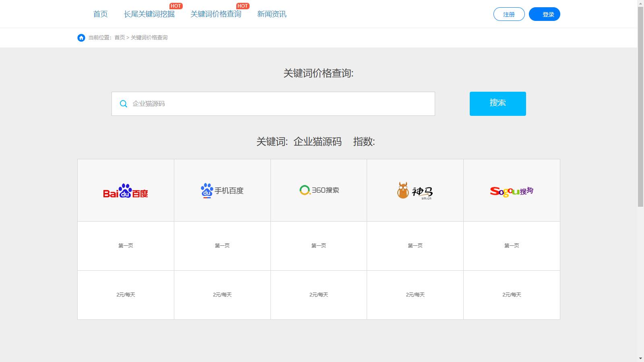The image size is (644, 362).
Task: Open the 首页 navigation menu item
Action: [100, 14]
